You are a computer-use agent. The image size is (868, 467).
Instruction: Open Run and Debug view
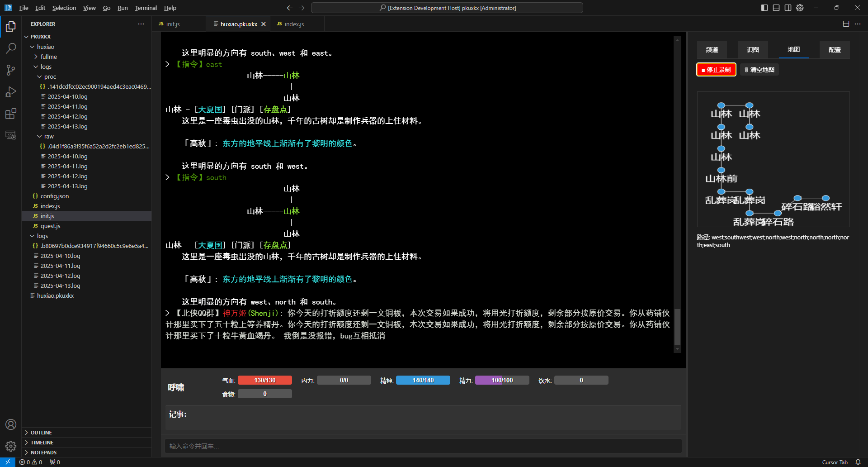pos(11,91)
